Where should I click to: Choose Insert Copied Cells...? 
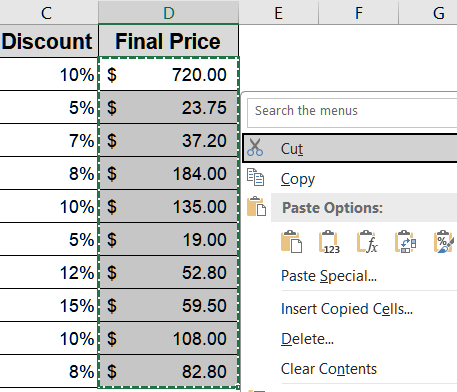(347, 309)
